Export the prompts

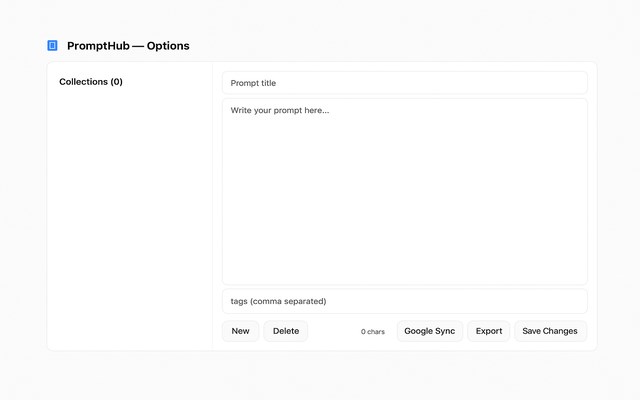pyautogui.click(x=489, y=331)
